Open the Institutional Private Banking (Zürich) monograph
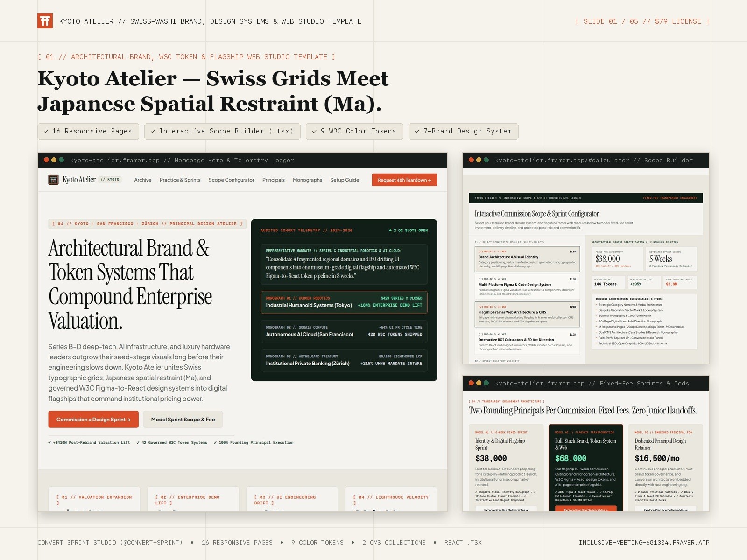Image resolution: width=747 pixels, height=560 pixels. 344,360
